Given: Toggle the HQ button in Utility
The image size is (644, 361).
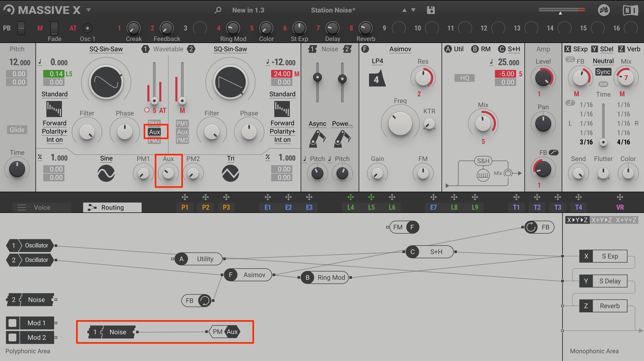Looking at the screenshot, I should click(x=465, y=78).
